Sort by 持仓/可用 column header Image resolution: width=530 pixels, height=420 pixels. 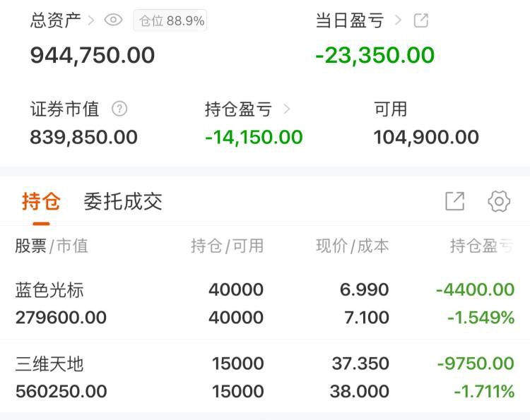(x=227, y=246)
